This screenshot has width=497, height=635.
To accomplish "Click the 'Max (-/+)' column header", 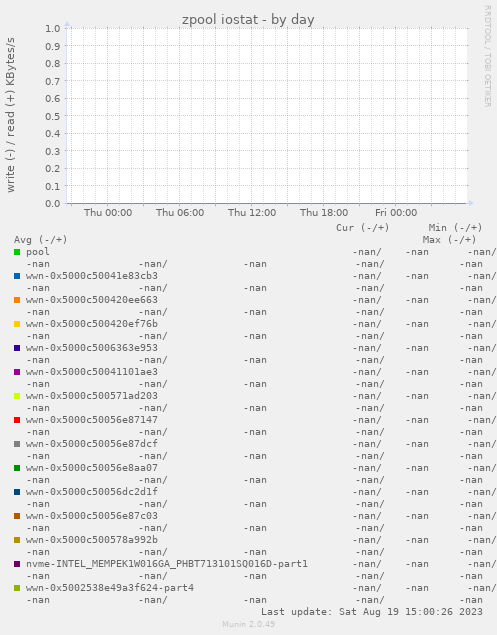I will [x=450, y=240].
